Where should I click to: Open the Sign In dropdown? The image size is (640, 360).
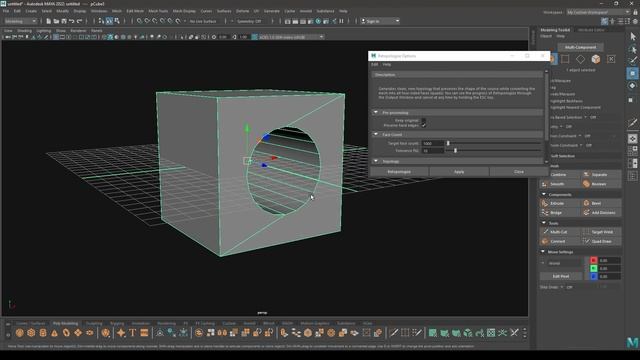[380, 21]
